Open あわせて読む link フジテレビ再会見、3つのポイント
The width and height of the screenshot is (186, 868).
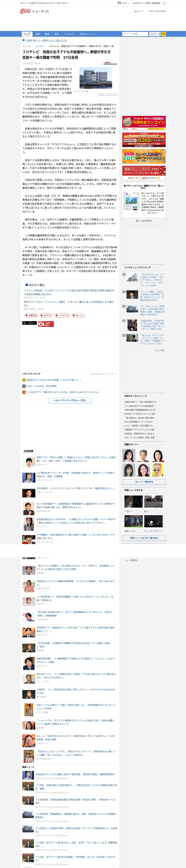tap(70, 292)
